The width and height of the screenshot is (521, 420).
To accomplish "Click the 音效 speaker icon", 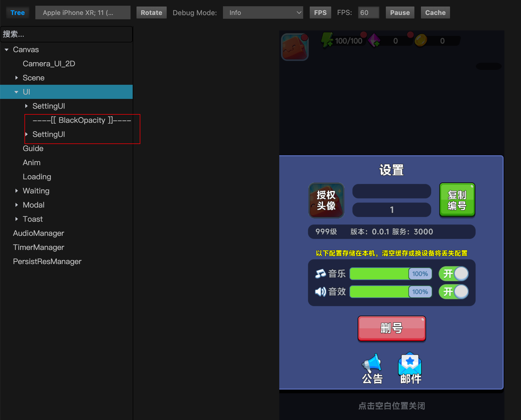I will tap(321, 292).
